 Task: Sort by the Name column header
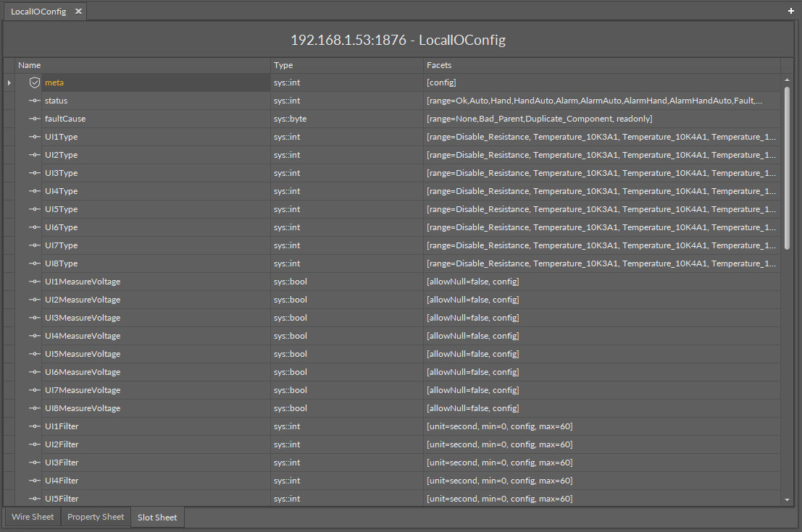(30, 65)
